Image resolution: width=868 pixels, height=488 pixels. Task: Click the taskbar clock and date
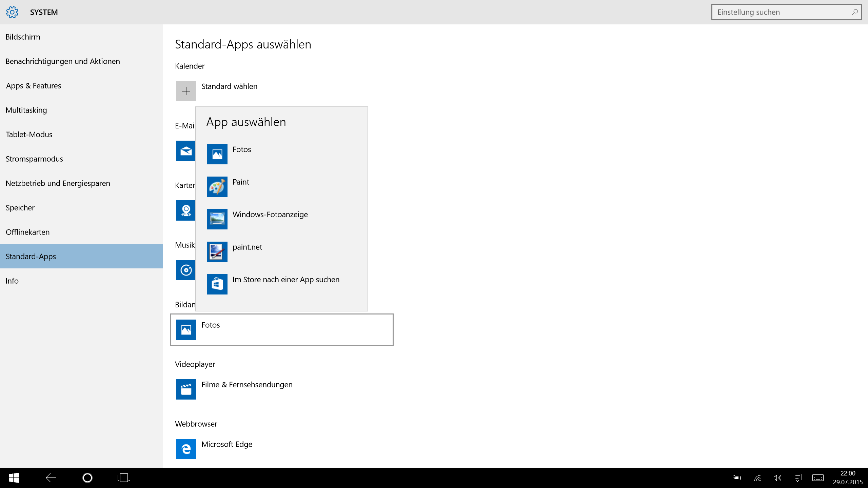[848, 478]
